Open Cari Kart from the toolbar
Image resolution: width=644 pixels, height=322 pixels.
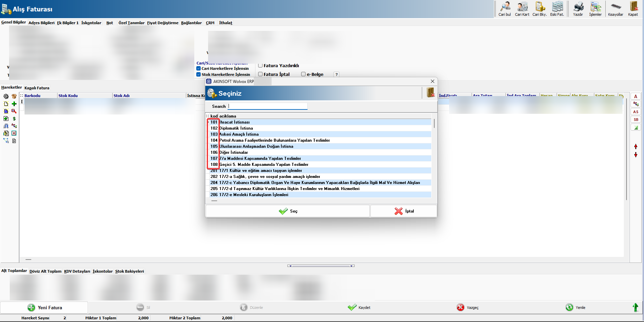[x=522, y=9]
